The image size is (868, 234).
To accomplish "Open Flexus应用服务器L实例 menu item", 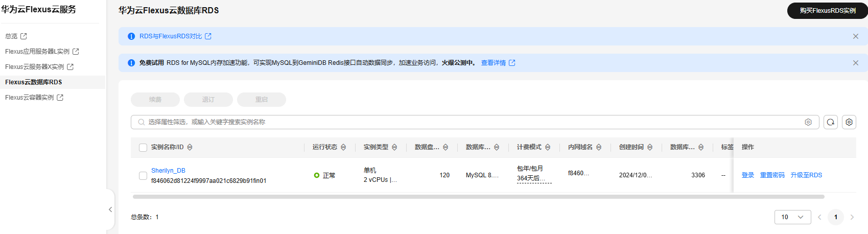I will tap(37, 52).
